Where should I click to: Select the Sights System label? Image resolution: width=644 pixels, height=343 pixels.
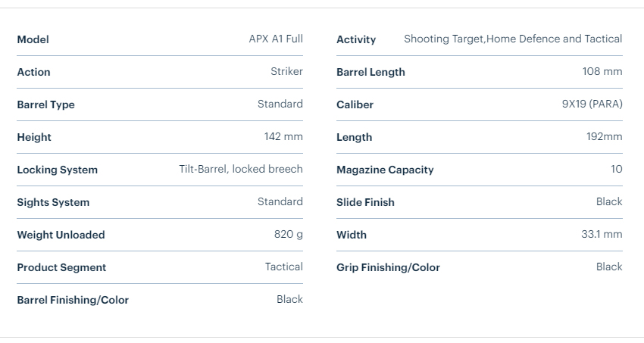pos(53,202)
